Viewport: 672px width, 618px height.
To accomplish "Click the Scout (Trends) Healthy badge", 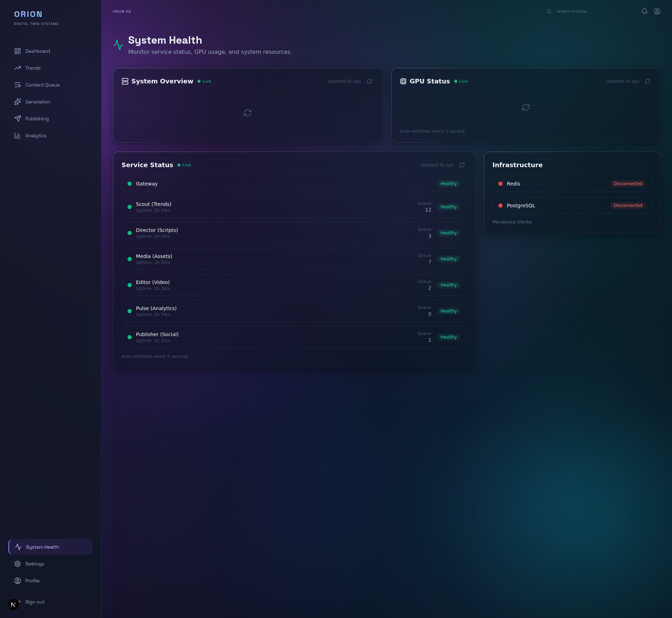I will point(448,207).
